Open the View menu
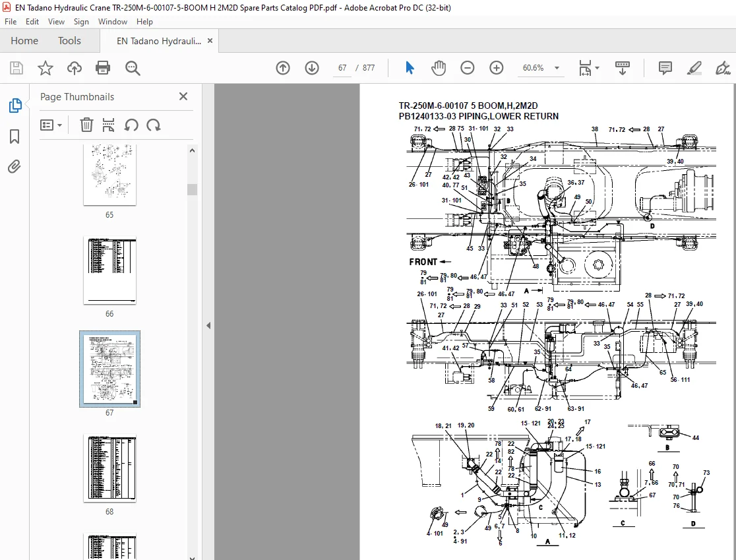This screenshot has width=736, height=560. click(56, 22)
